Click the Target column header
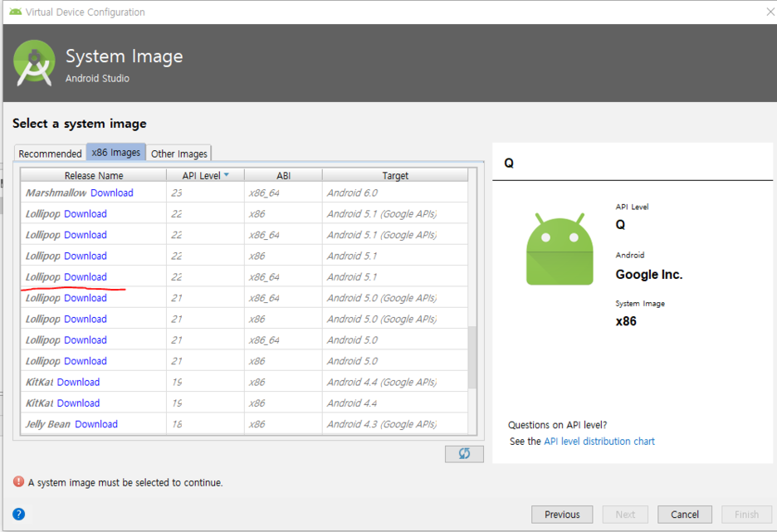This screenshot has height=532, width=777. (x=395, y=175)
